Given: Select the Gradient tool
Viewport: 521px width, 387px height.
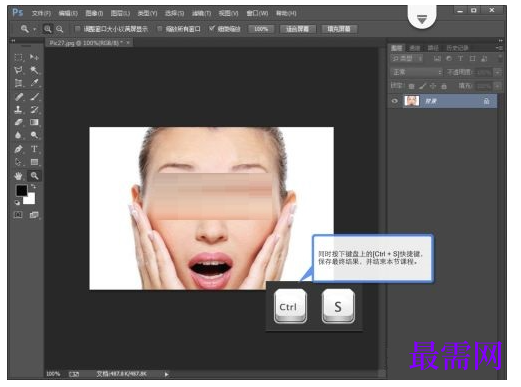Looking at the screenshot, I should [34, 122].
